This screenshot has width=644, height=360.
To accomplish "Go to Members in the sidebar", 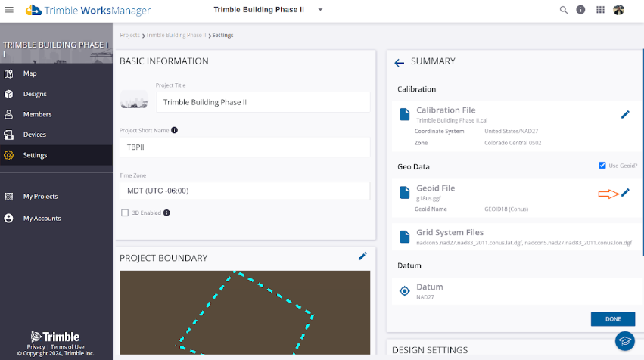I will click(37, 114).
